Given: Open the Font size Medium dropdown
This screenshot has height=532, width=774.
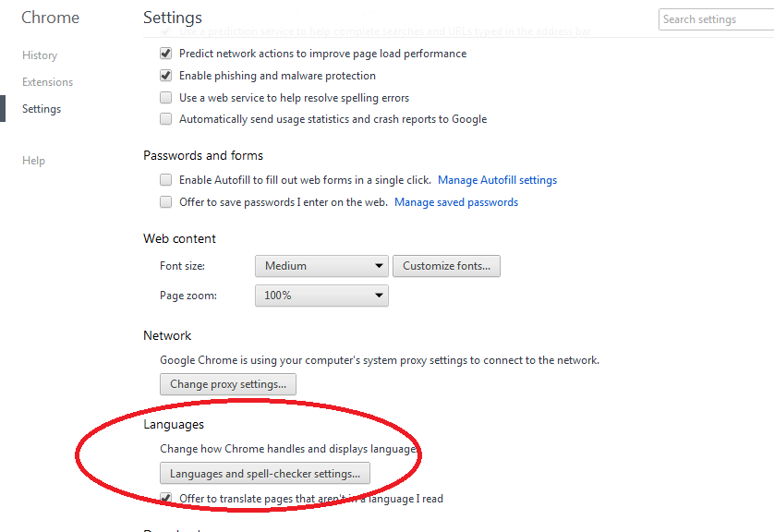Looking at the screenshot, I should (321, 266).
